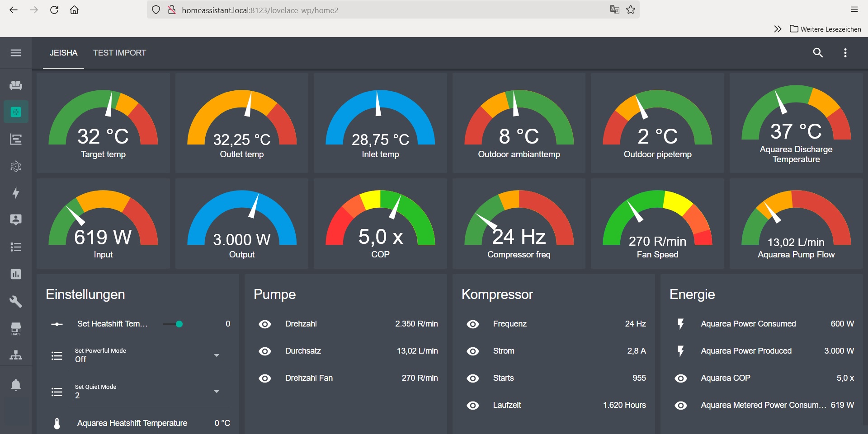This screenshot has height=434, width=868.
Task: Click eye icon beside Drehzahl Fan
Action: tap(265, 378)
